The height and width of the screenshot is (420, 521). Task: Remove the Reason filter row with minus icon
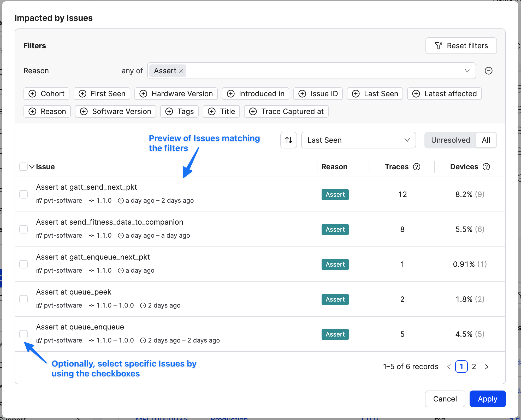coord(488,71)
